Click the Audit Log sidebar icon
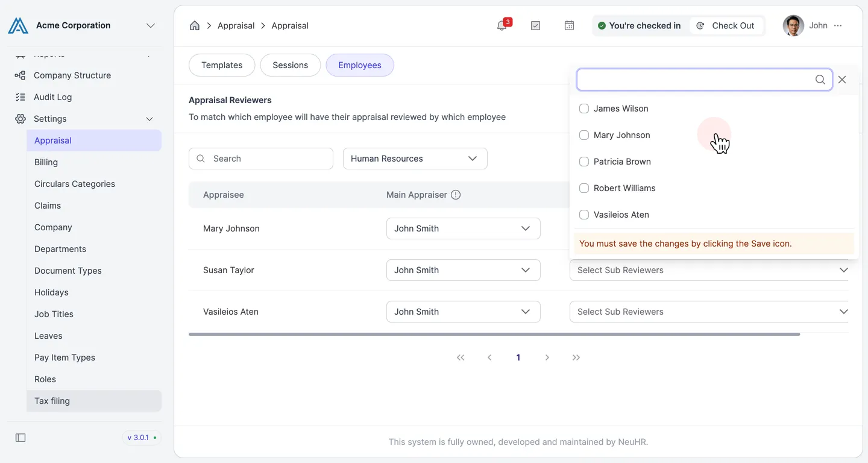The width and height of the screenshot is (868, 463). 20,97
